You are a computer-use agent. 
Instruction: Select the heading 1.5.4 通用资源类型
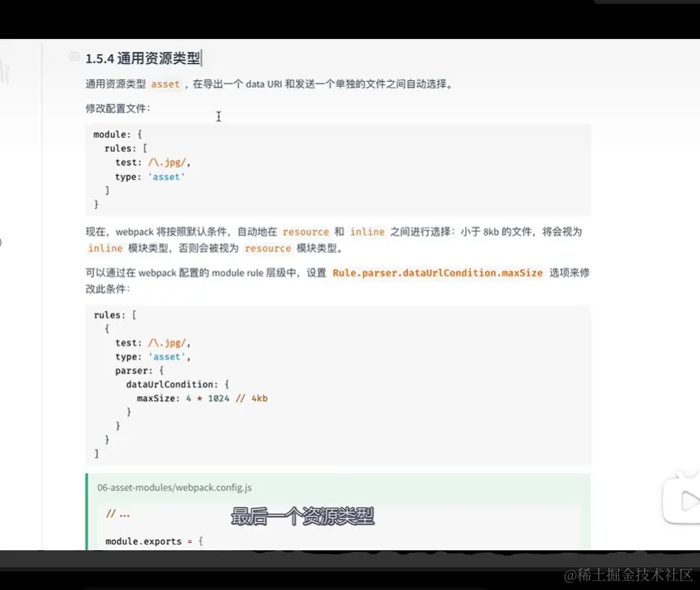tap(143, 58)
